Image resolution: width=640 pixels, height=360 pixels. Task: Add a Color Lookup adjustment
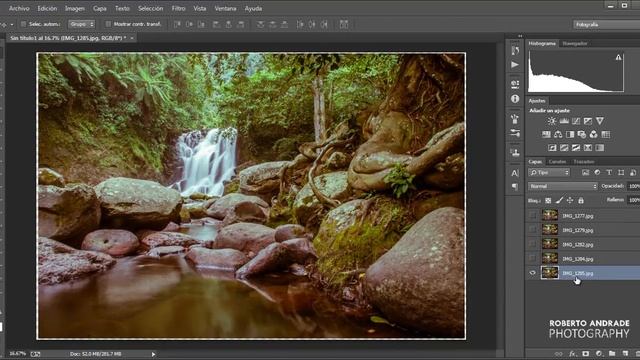606,134
